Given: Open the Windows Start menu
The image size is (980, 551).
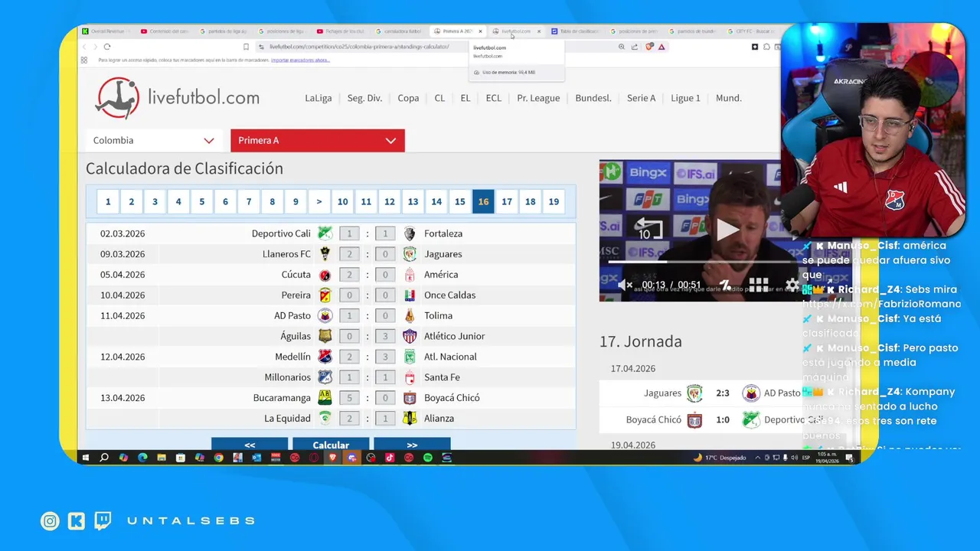Looking at the screenshot, I should point(85,458).
